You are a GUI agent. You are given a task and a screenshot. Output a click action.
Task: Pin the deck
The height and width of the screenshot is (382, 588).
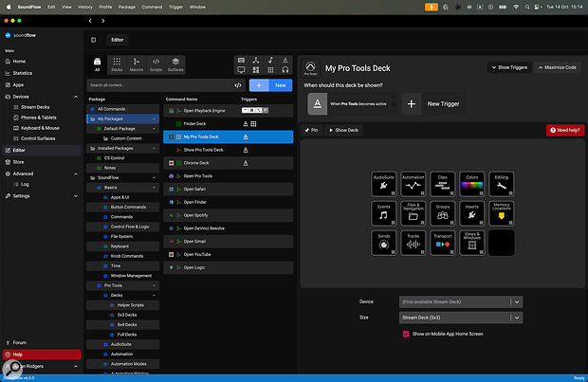click(x=311, y=130)
